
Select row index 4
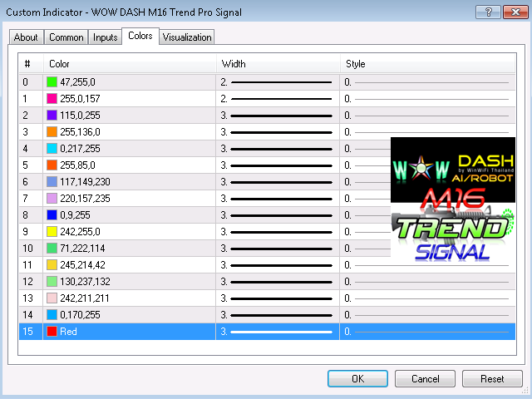click(x=25, y=149)
